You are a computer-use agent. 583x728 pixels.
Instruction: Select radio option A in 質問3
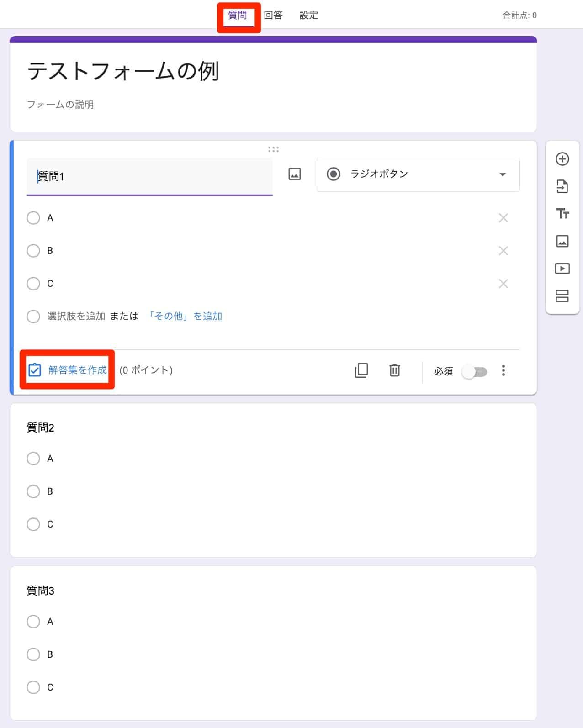pyautogui.click(x=33, y=622)
